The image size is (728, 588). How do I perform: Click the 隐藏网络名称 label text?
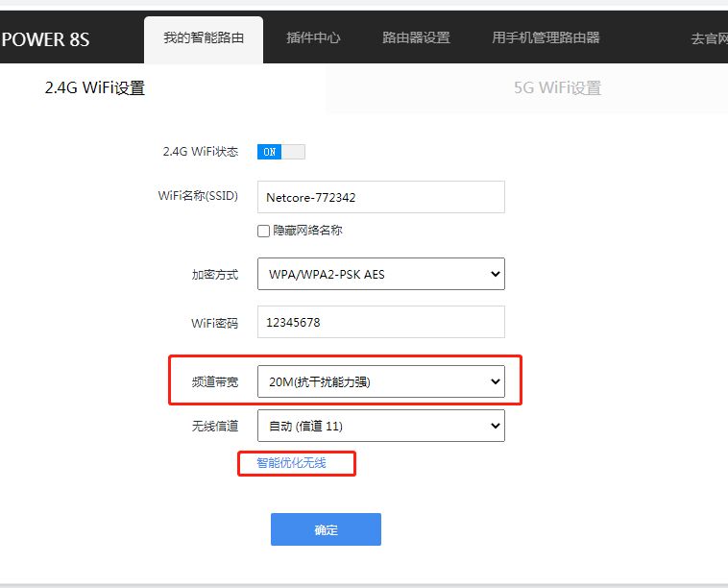(x=307, y=231)
